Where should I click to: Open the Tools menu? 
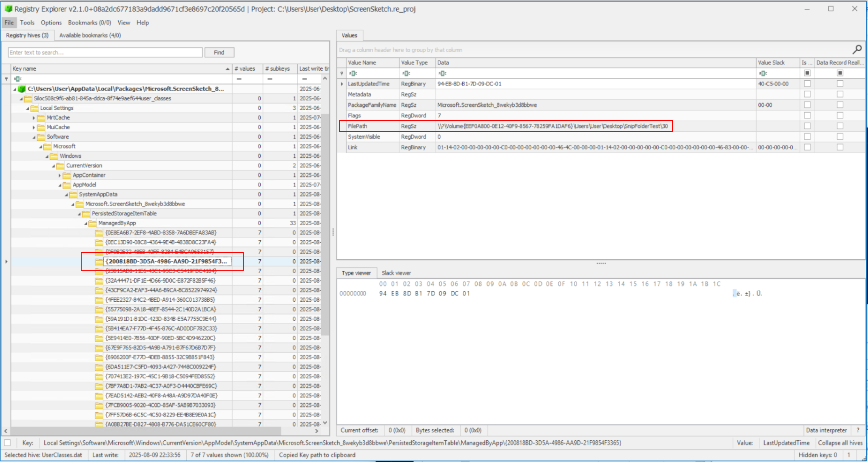[x=27, y=23]
